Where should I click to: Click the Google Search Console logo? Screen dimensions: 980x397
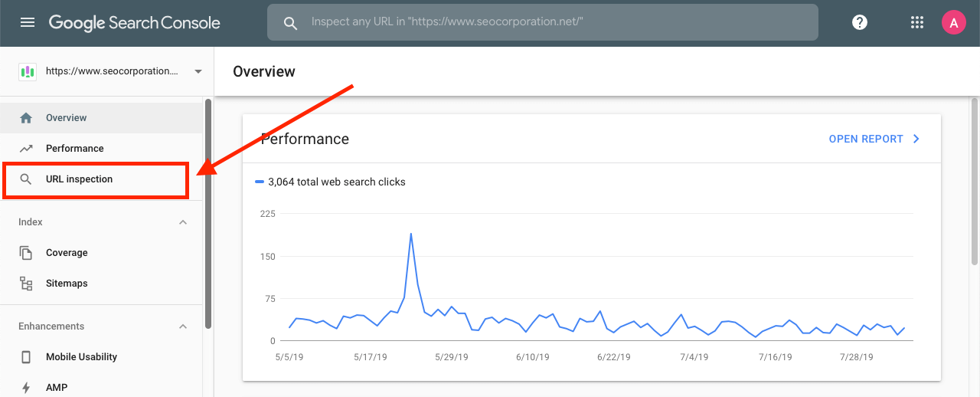[x=135, y=22]
